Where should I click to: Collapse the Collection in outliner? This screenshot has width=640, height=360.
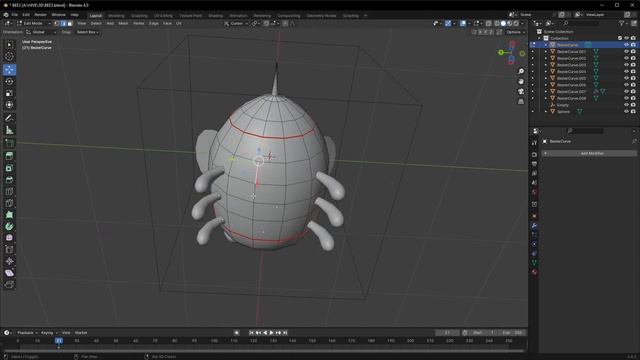click(x=539, y=38)
